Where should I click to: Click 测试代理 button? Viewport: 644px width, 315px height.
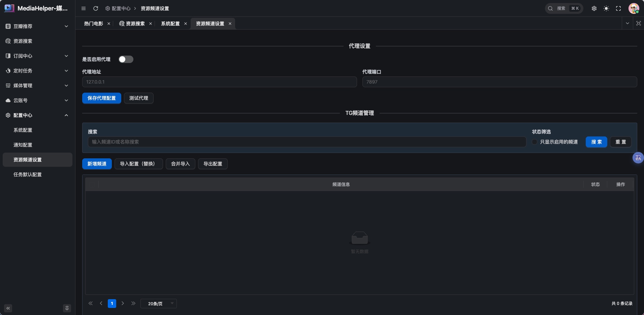tap(139, 98)
